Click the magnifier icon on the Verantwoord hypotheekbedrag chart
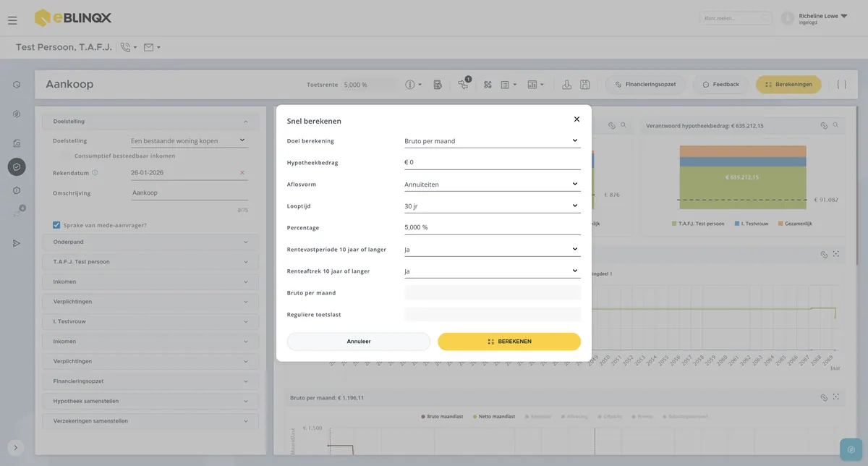 coord(835,125)
